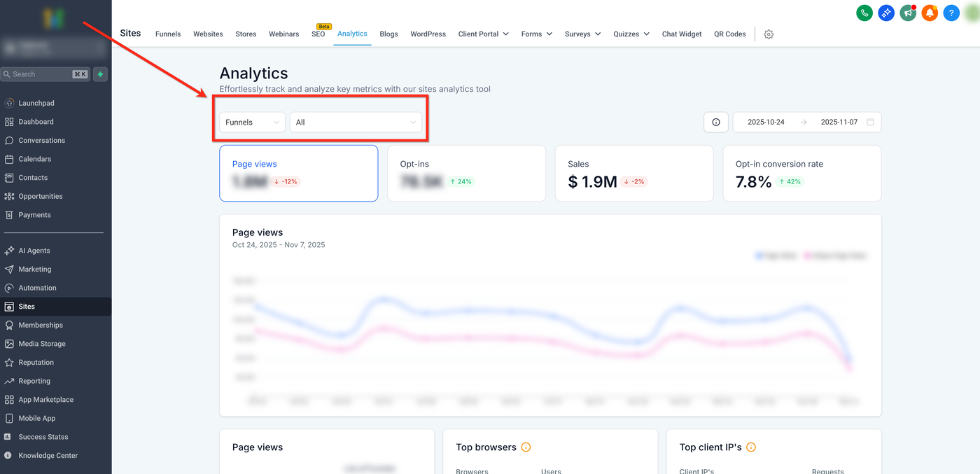Select the Opt-ins metric card
This screenshot has height=474, width=980.
[x=466, y=174]
